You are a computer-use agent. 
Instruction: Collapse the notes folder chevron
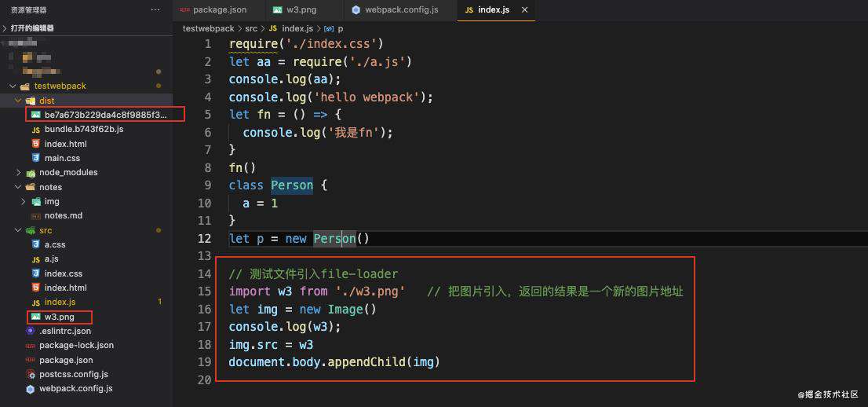(x=18, y=187)
